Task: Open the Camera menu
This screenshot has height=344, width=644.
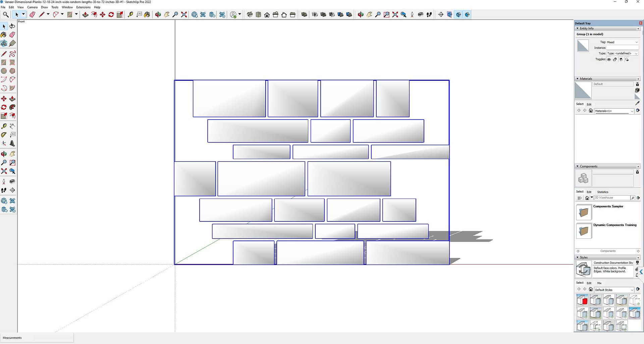Action: [32, 7]
